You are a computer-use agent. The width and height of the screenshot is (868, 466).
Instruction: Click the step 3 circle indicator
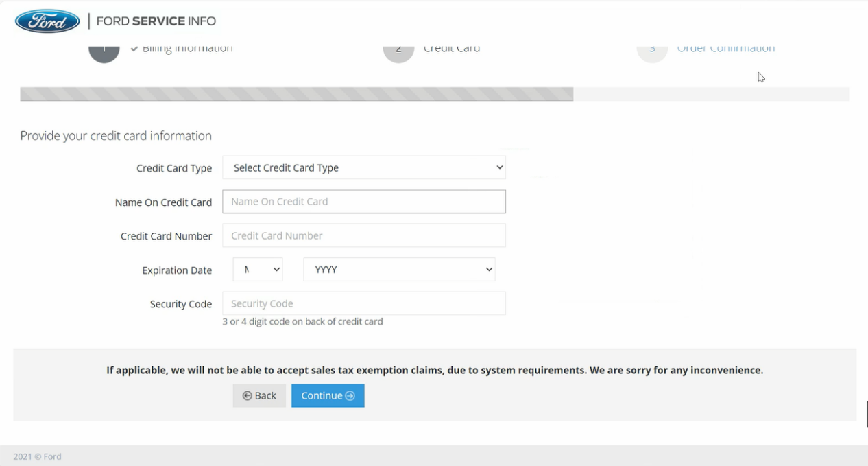tap(652, 51)
